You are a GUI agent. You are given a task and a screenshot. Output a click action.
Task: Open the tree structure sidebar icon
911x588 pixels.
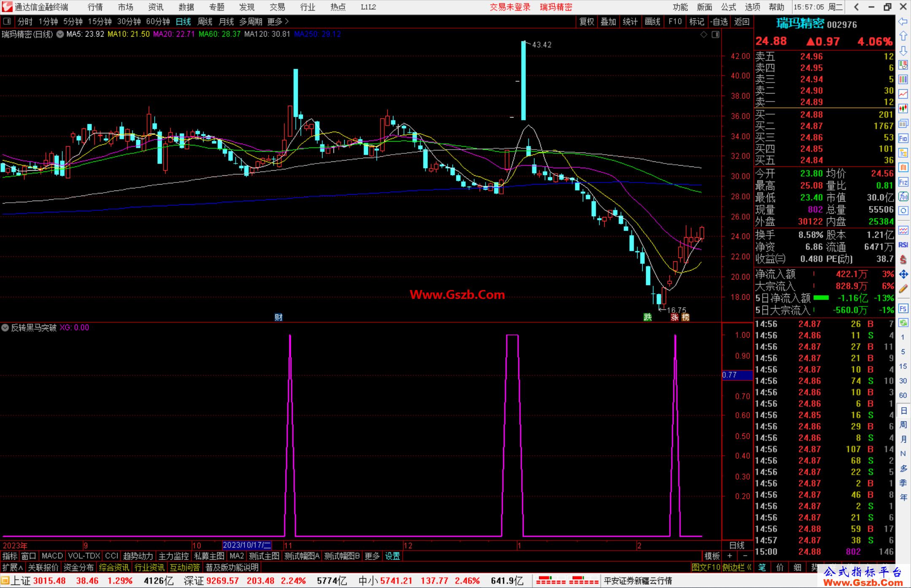tap(903, 153)
